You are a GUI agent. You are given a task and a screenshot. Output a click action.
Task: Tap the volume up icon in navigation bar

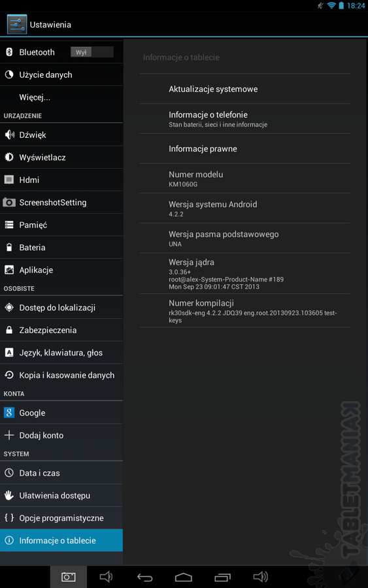(x=261, y=577)
